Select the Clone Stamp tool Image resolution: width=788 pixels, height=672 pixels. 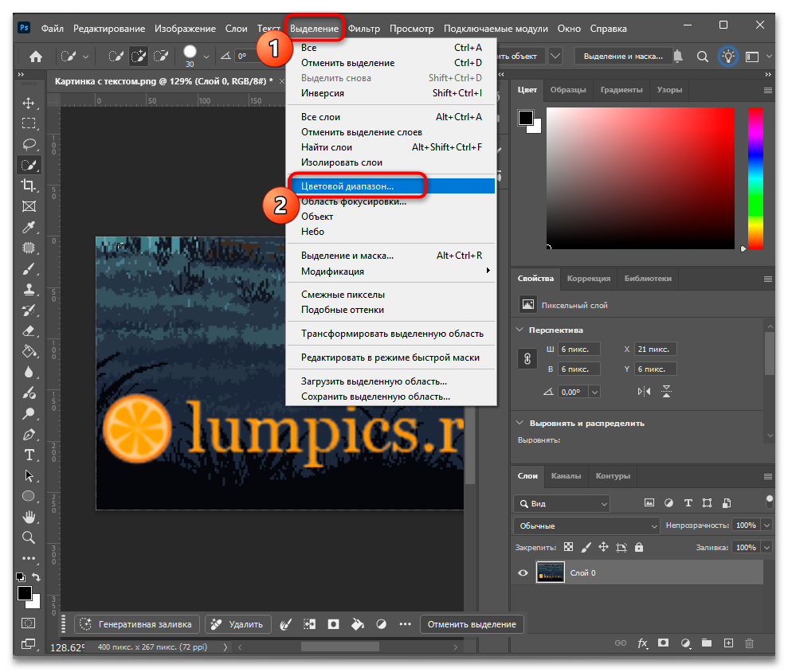tap(29, 290)
